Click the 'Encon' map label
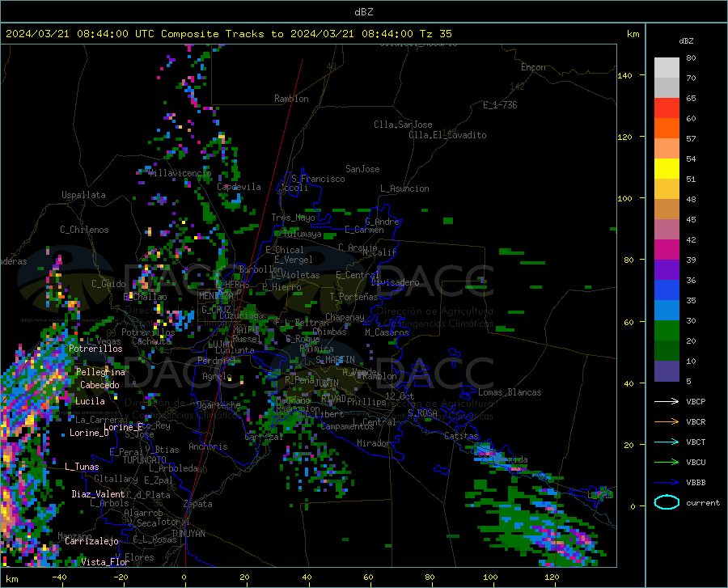 (533, 67)
